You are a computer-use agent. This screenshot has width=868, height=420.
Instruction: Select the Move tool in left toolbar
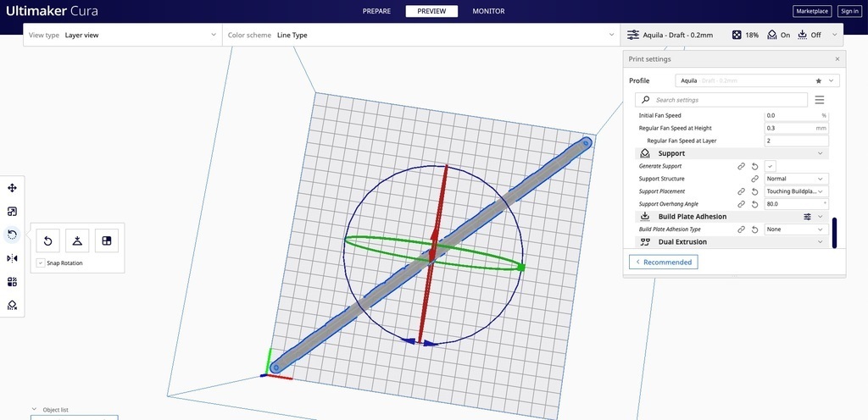(12, 188)
